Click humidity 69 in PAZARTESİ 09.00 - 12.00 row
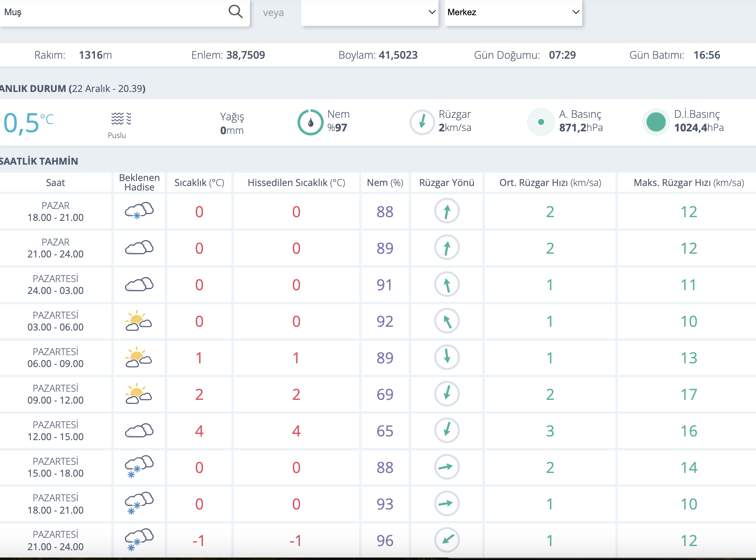 tap(385, 394)
